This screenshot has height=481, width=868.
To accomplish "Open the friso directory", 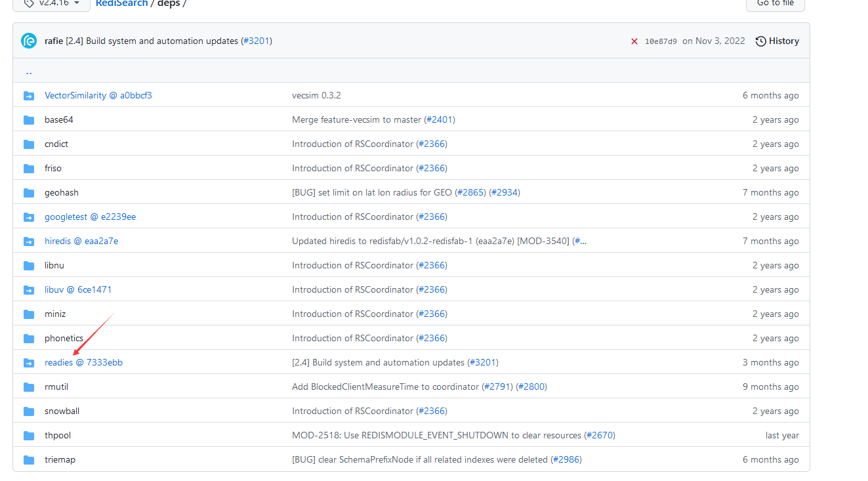I will click(53, 168).
